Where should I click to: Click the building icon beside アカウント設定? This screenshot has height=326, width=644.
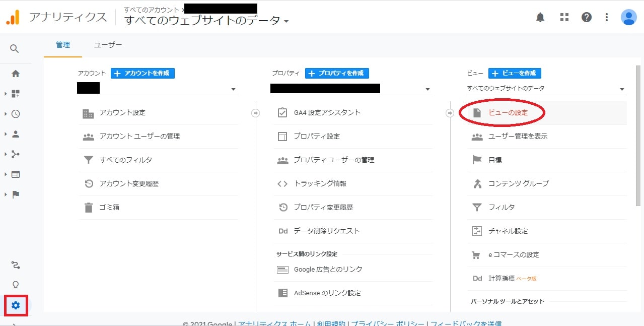pos(88,113)
